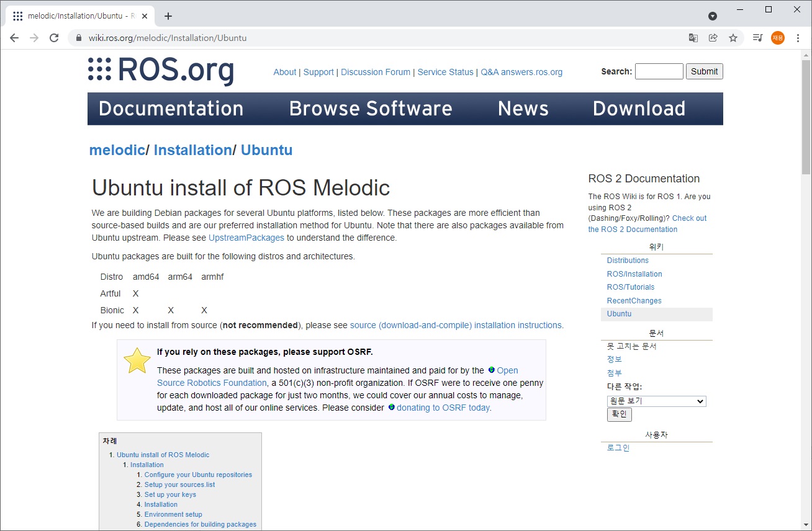Open the Download navigation item
The width and height of the screenshot is (812, 531).
[x=639, y=109]
